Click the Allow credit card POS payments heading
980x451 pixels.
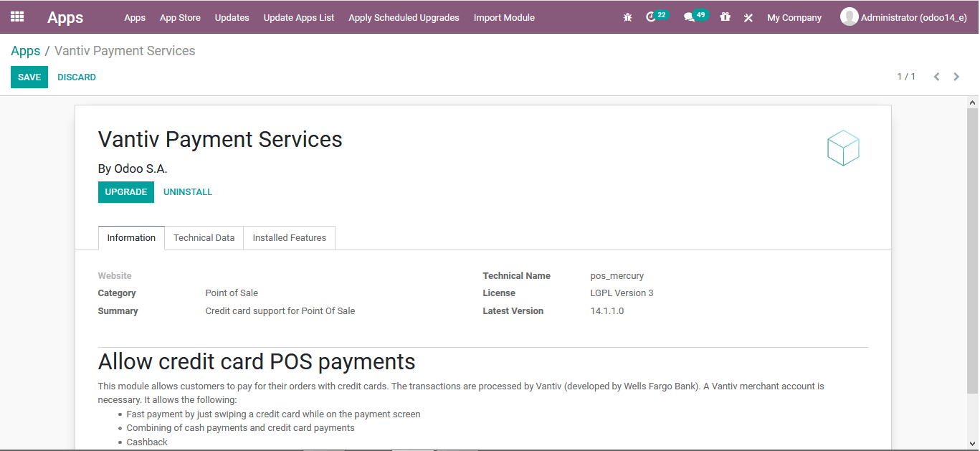coord(257,361)
